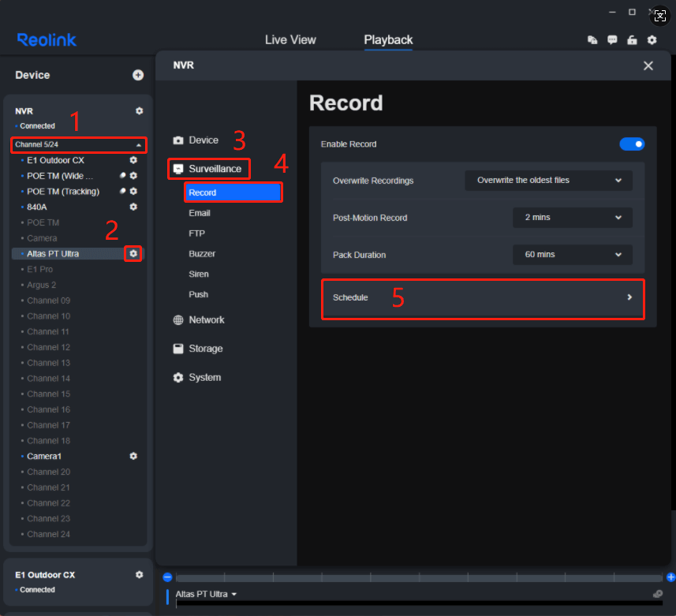Viewport: 676px width, 616px height.
Task: Open Camera1 channel settings gear
Action: coord(133,456)
